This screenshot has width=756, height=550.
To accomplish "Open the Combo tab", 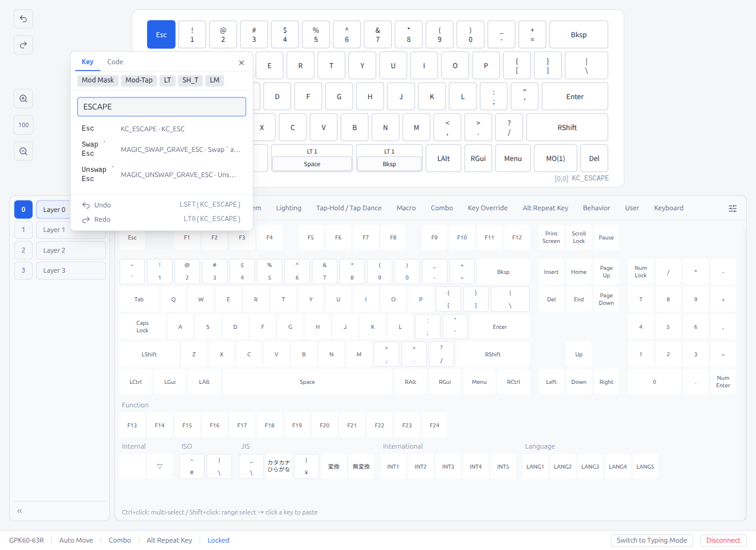I will pos(442,208).
